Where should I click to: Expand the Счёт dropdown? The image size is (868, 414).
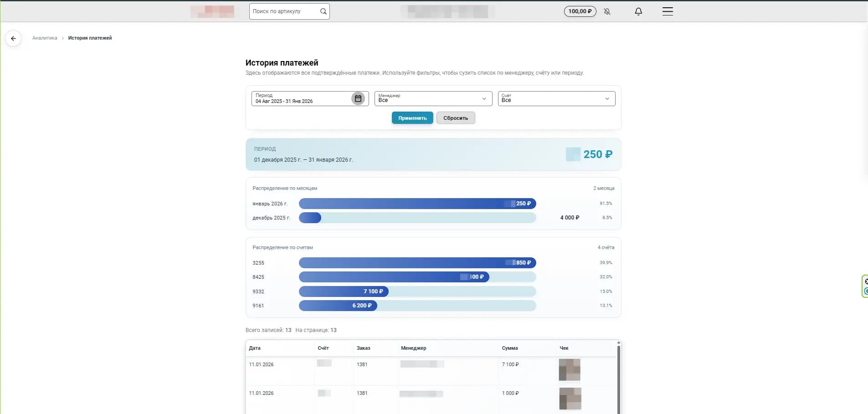pos(606,98)
